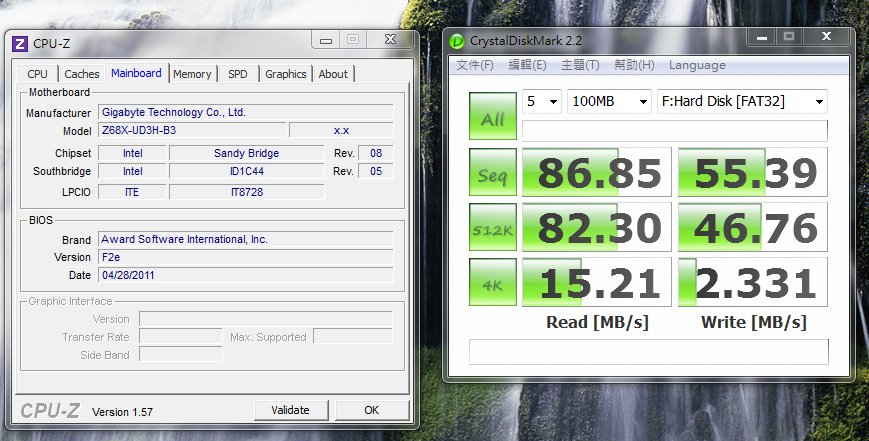Click the Seq read result 86.85
Image resolution: width=869 pixels, height=441 pixels.
(x=597, y=172)
